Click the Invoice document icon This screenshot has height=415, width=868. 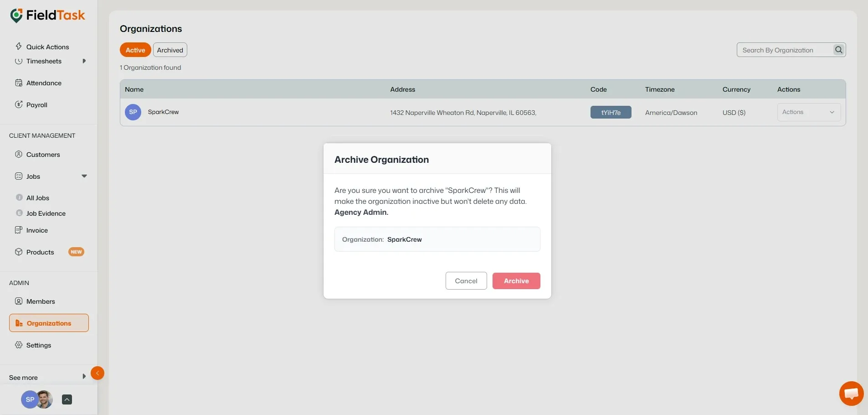click(19, 230)
